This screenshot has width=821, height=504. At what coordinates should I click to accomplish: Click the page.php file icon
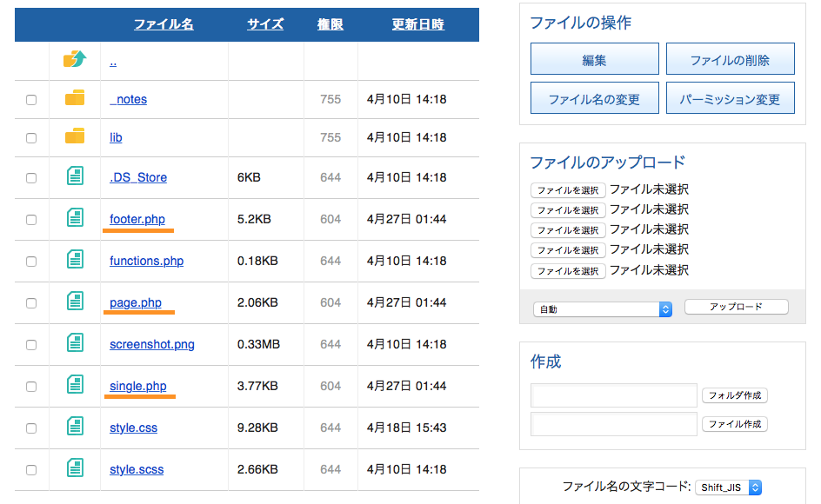(x=75, y=301)
